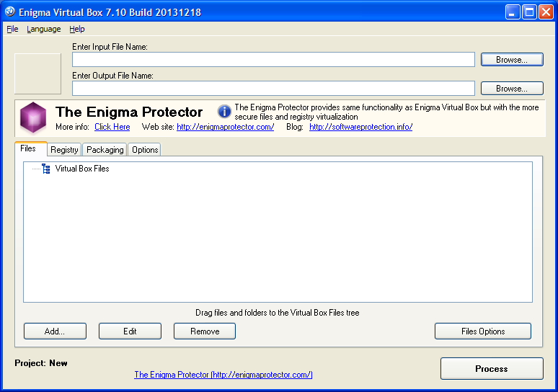Click the 'Project: New' status text
Viewport: 558px width, 392px height.
tap(41, 363)
